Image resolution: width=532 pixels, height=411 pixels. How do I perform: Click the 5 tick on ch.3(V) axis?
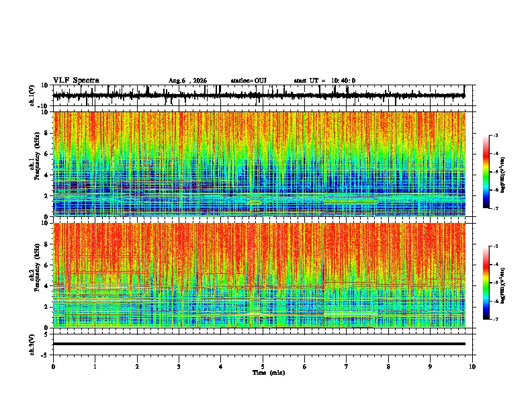point(47,334)
